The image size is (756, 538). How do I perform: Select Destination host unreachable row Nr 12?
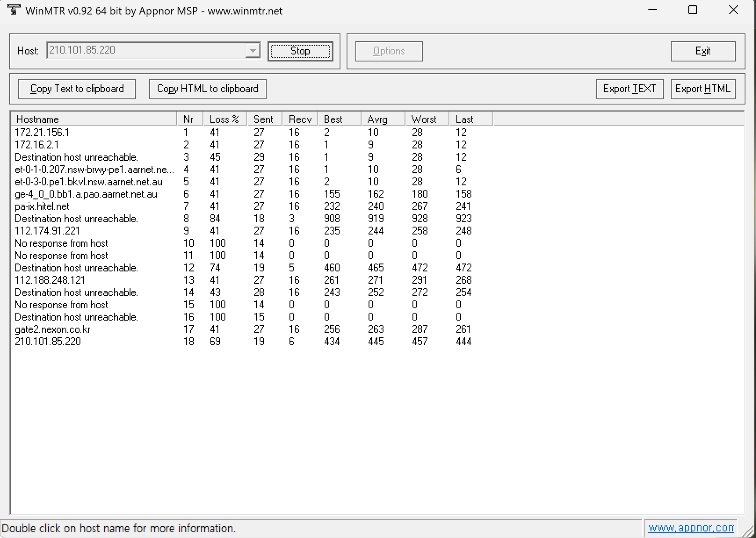point(253,268)
